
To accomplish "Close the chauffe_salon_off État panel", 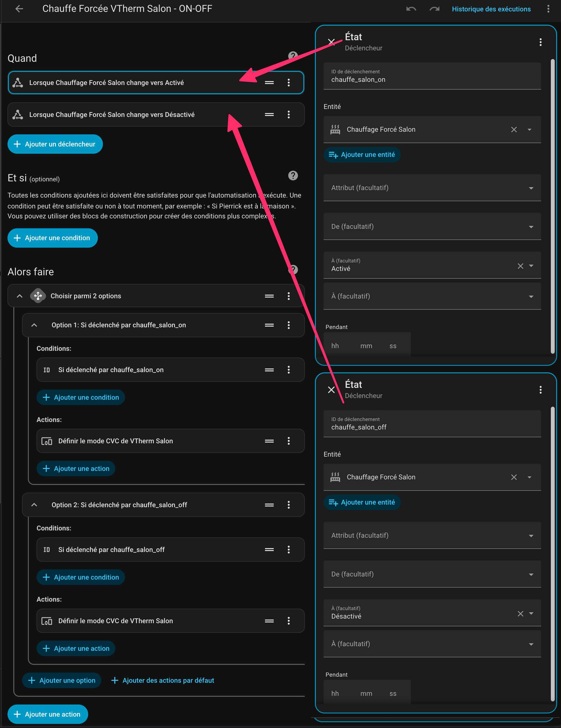I will (331, 390).
